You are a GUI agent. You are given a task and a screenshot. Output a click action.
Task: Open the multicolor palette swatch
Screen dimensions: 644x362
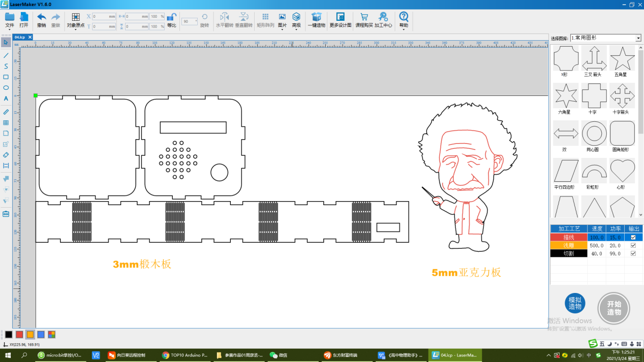tap(51, 335)
